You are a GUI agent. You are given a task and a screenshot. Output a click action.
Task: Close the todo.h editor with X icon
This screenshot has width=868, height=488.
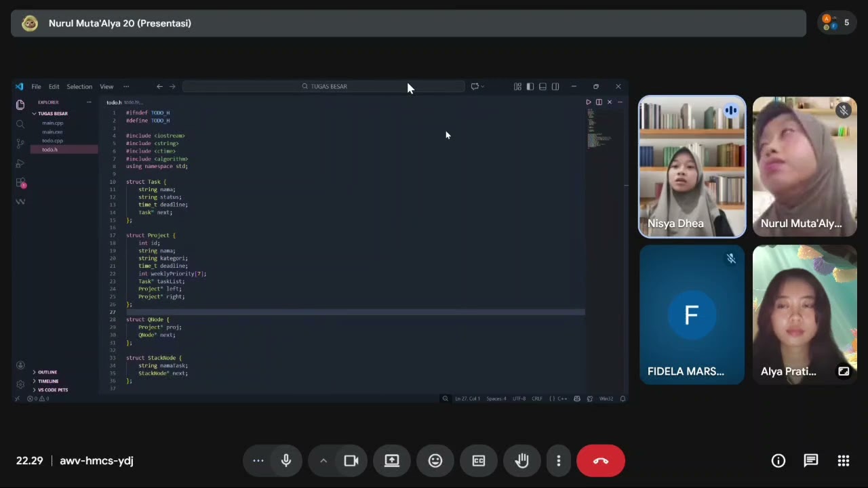coord(609,102)
